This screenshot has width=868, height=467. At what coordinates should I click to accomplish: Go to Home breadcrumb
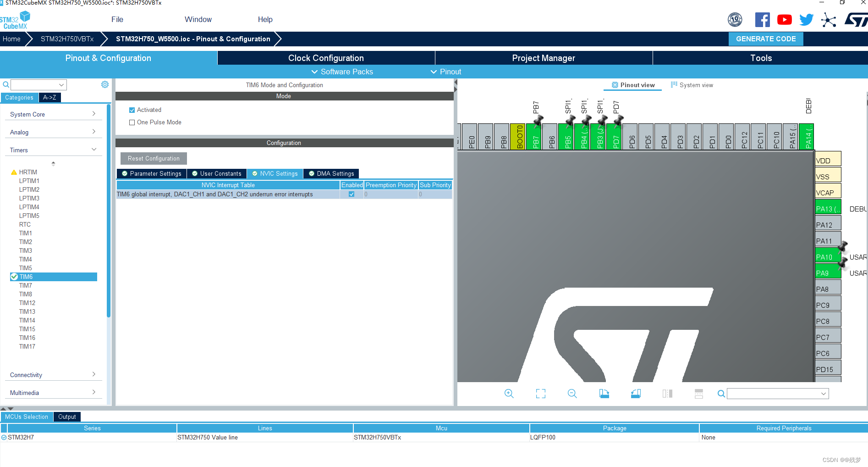pos(11,39)
